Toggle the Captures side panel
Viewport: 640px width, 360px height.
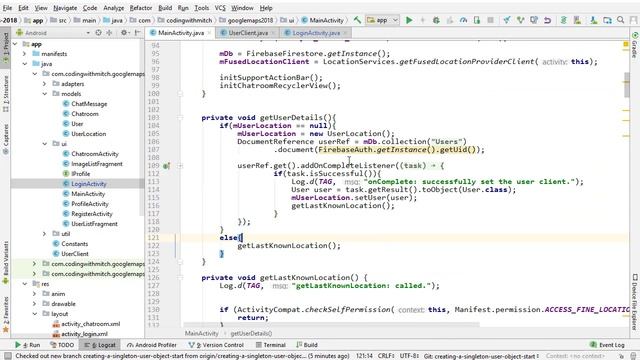6,139
